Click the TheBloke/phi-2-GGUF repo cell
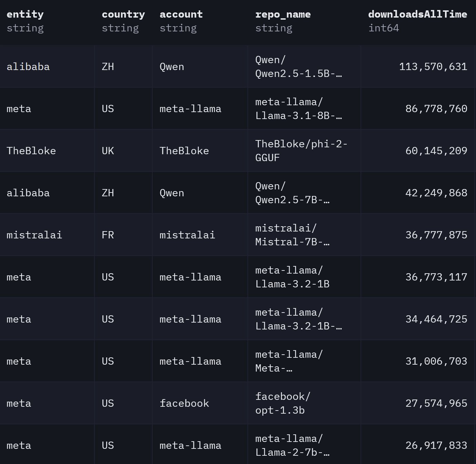The image size is (476, 464). (x=301, y=151)
